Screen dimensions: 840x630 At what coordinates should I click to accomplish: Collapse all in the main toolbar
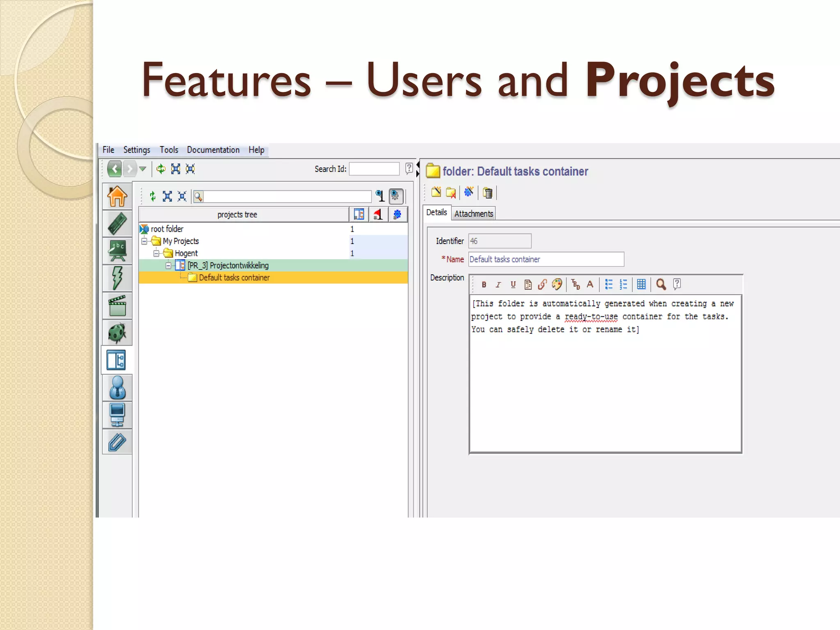[190, 169]
